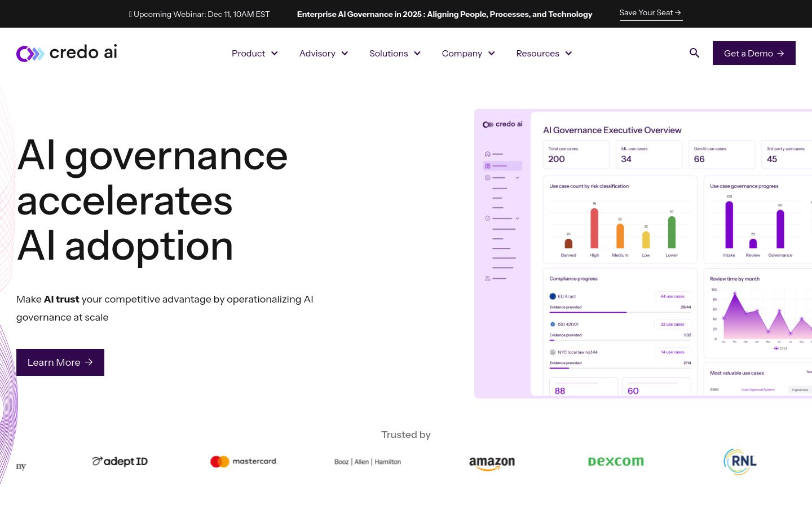This screenshot has width=812, height=508.
Task: Open the search icon in the header
Action: [694, 53]
